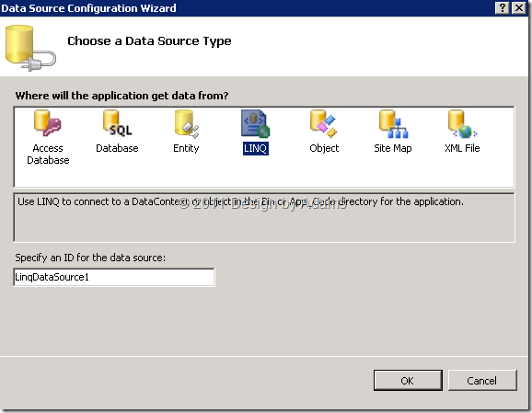Click the 'Choose a Data Source Type' heading
This screenshot has height=413, width=532.
149,41
